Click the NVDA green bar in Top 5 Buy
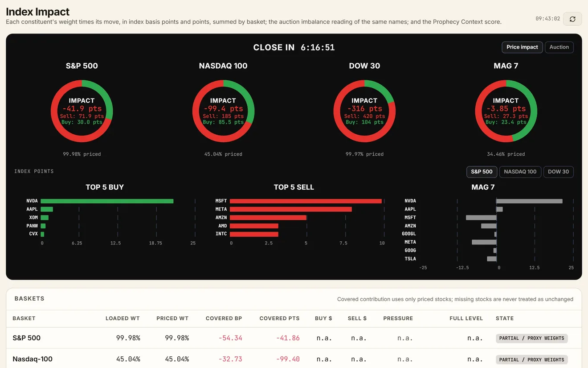588x368 pixels. click(107, 201)
